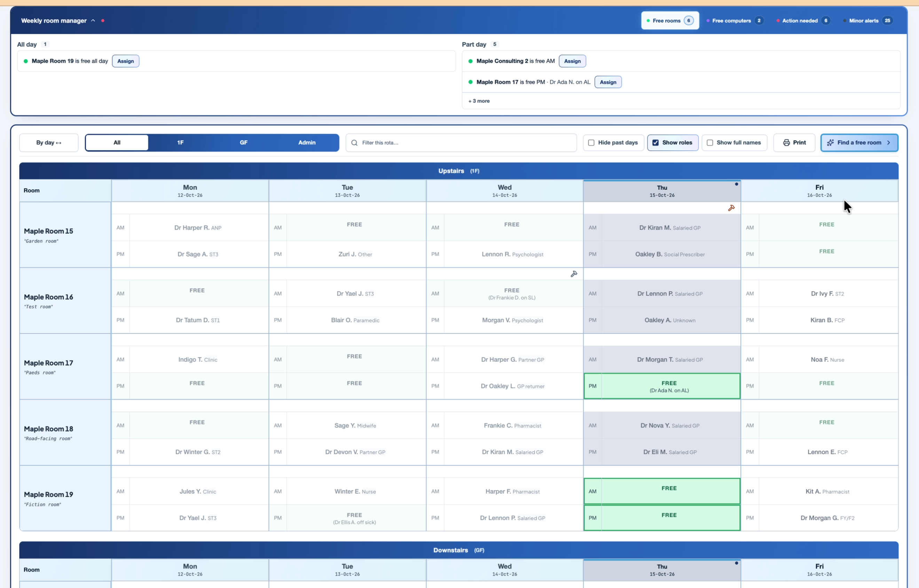The image size is (919, 588).
Task: Select Thursday PM free slot in Room 17
Action: click(x=661, y=386)
